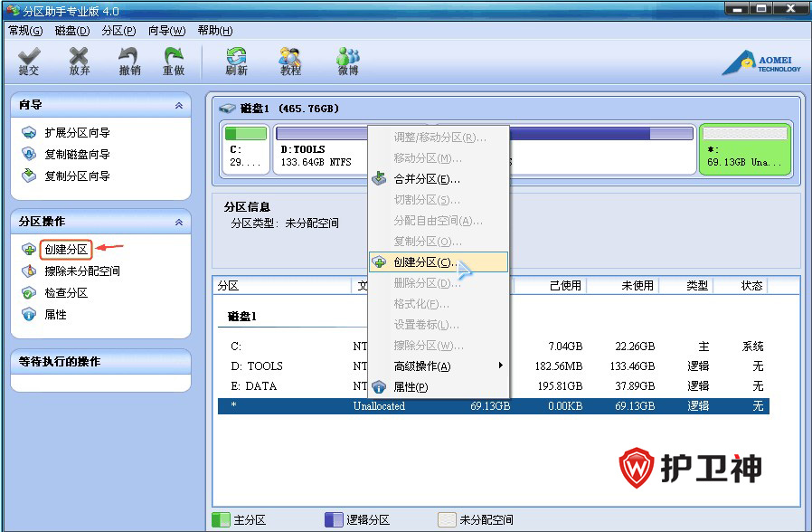The image size is (812, 532).
Task: Open the 微博 (Weibo) toolbar icon
Action: click(348, 62)
